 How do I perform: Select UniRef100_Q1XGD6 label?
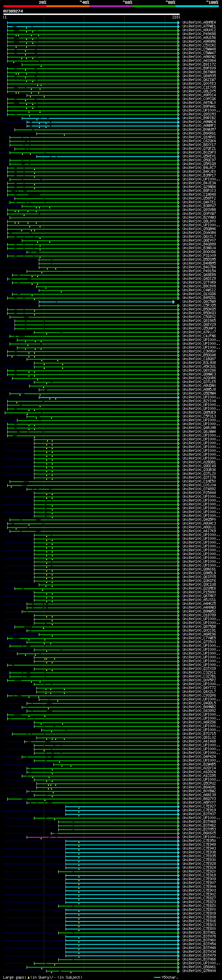[199, 294]
